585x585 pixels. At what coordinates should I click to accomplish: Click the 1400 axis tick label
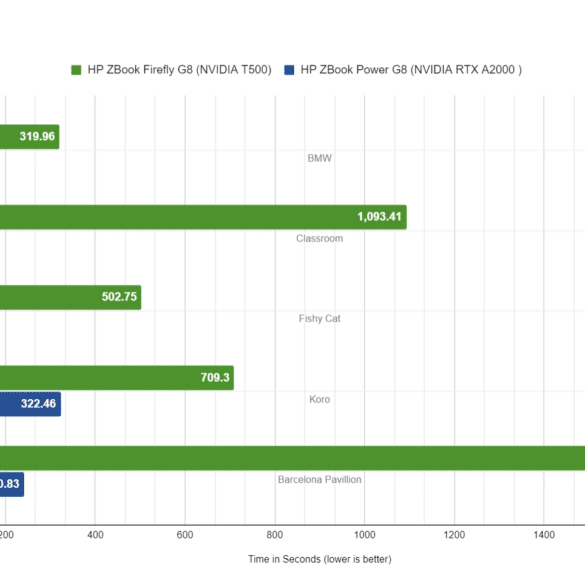coord(544,535)
